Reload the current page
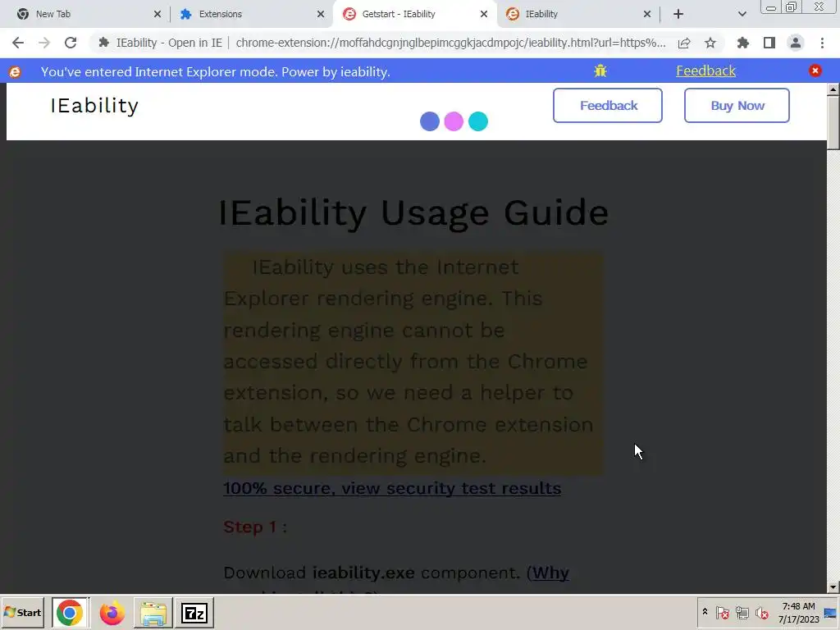The image size is (840, 630). pos(71,43)
